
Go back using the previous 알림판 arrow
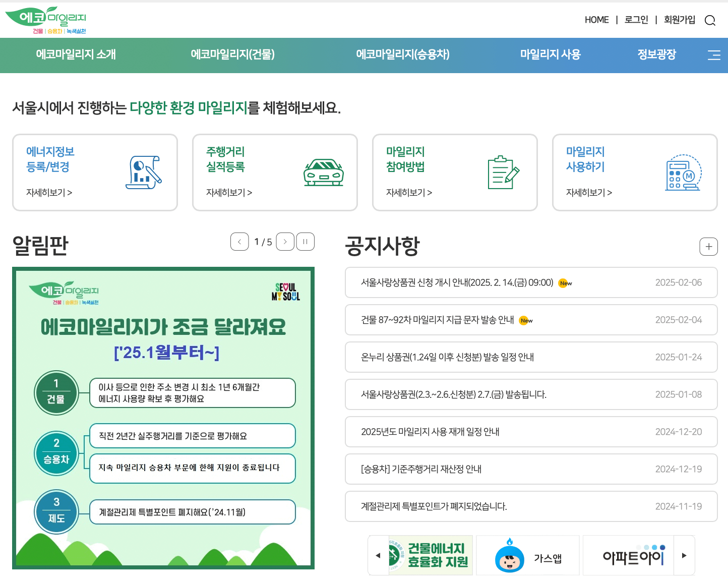point(239,242)
